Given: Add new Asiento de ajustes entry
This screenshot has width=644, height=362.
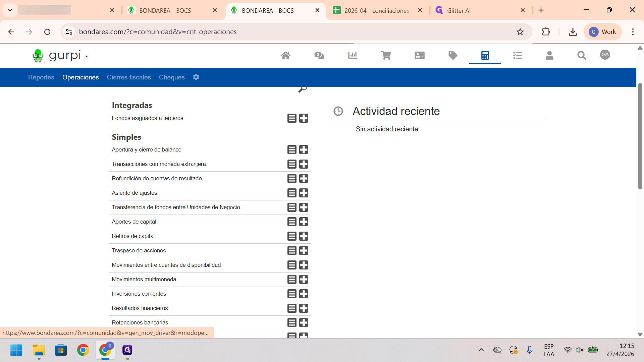Looking at the screenshot, I should point(304,193).
